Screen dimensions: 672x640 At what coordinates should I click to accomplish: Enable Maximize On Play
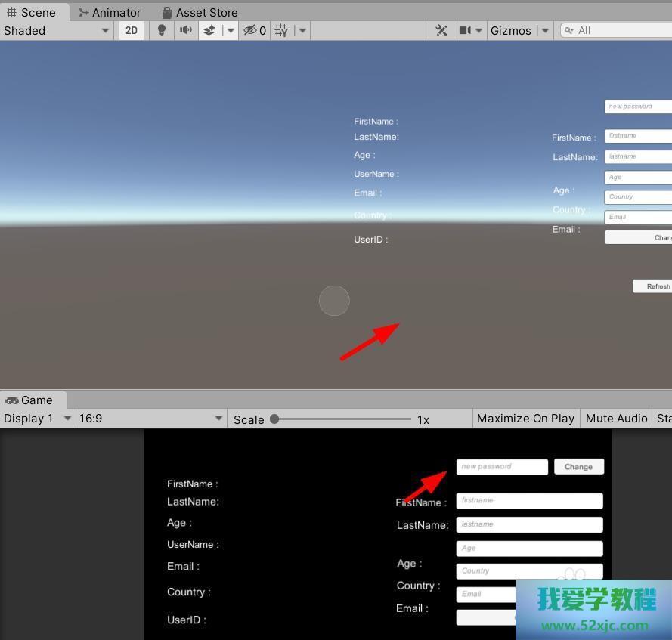(525, 418)
